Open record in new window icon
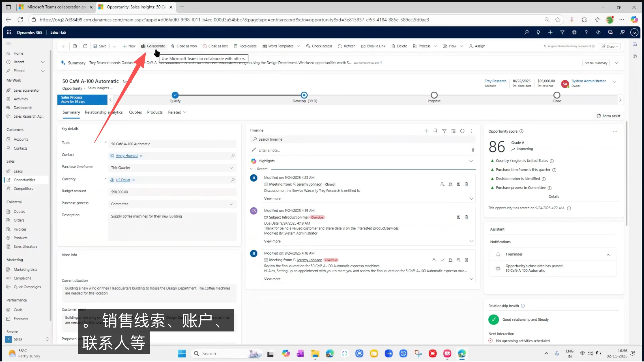 point(85,46)
